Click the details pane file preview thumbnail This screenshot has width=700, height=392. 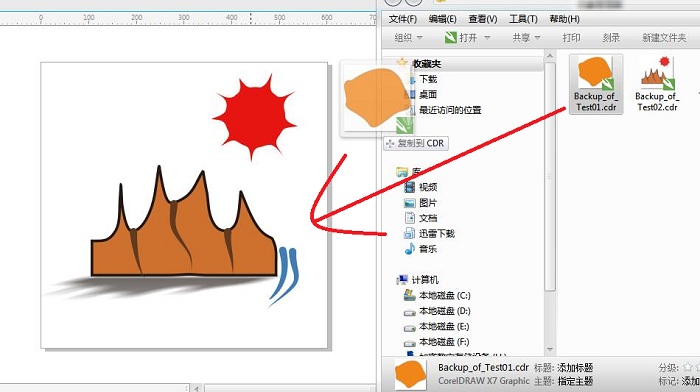tap(410, 375)
